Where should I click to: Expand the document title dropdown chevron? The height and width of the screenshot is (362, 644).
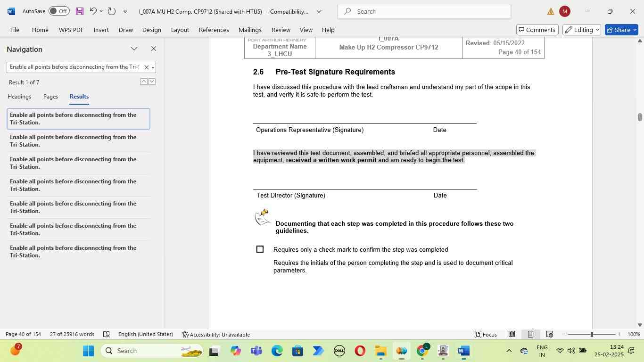[319, 11]
